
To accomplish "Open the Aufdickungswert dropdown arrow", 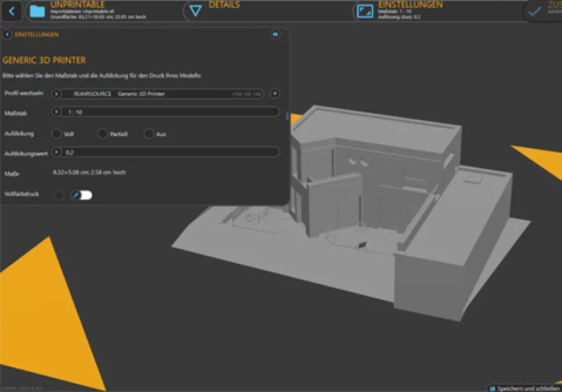I will coord(57,152).
